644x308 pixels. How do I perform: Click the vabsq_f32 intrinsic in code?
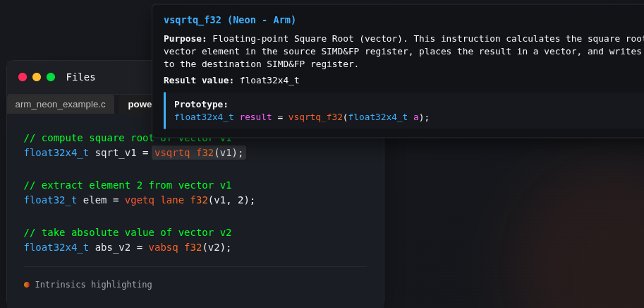coord(176,247)
